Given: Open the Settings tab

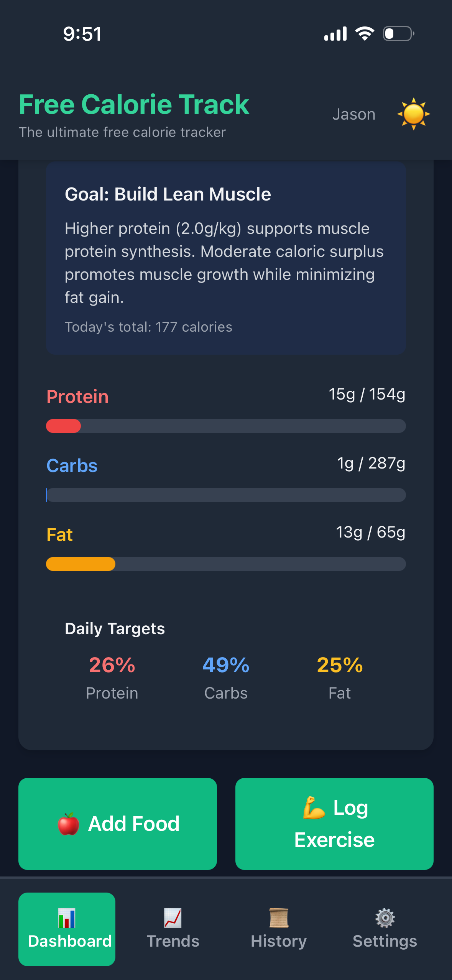Looking at the screenshot, I should [384, 939].
